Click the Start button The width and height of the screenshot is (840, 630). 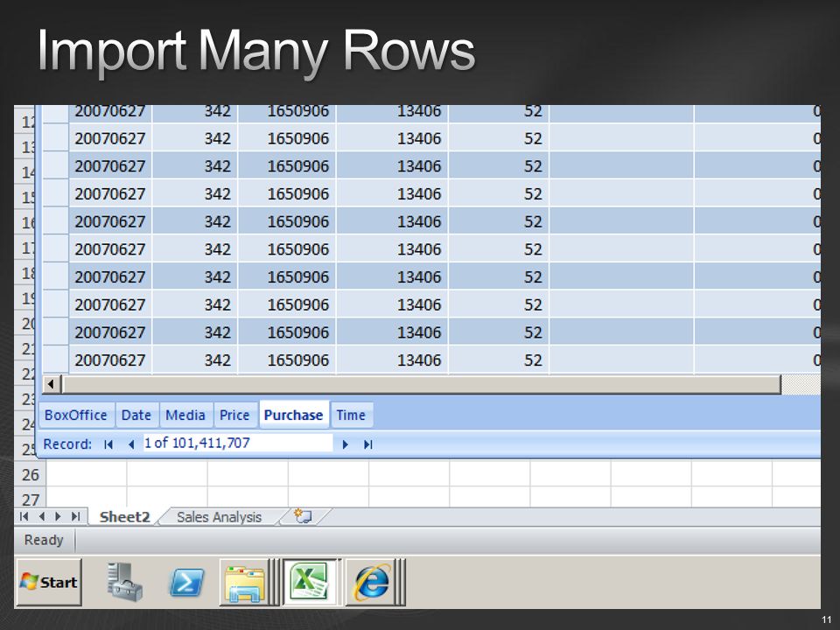[49, 583]
